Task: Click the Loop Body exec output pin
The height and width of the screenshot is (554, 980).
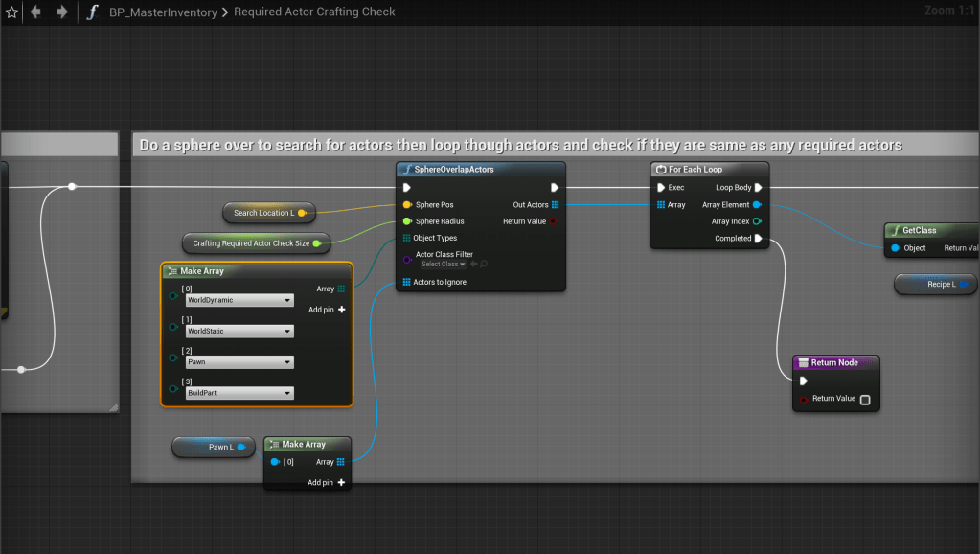Action: pos(758,188)
